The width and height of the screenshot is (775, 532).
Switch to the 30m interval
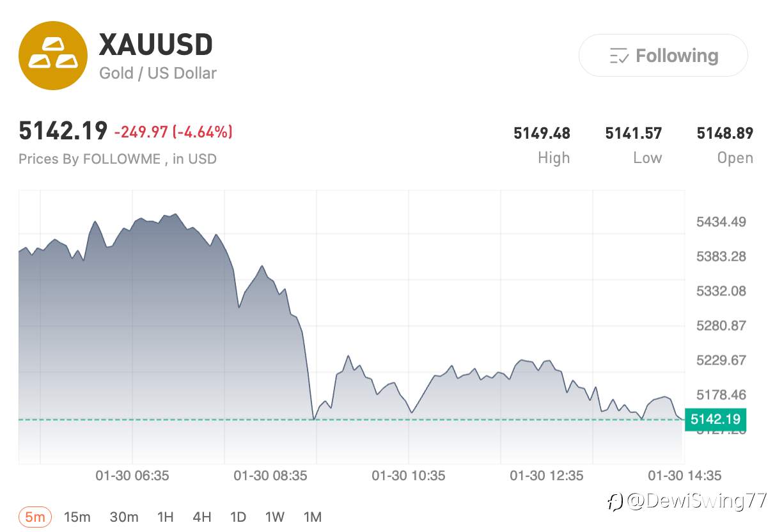tap(124, 517)
